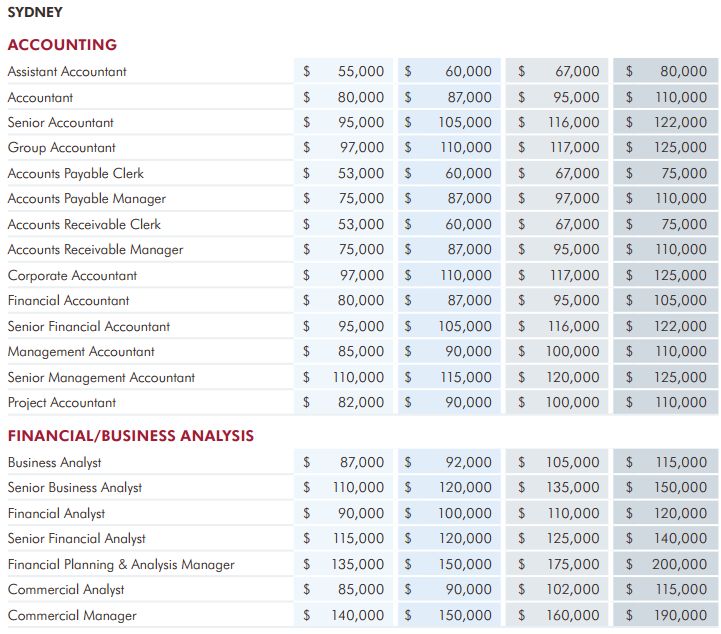Click 125,000 in the Senior Financial Analyst row
This screenshot has height=634, width=721.
click(x=573, y=539)
